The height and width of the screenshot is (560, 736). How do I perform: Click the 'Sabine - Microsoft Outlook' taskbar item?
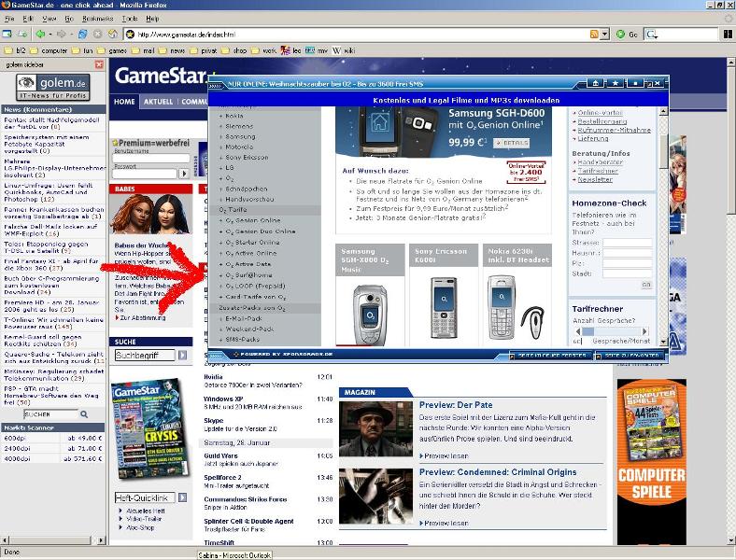click(234, 554)
